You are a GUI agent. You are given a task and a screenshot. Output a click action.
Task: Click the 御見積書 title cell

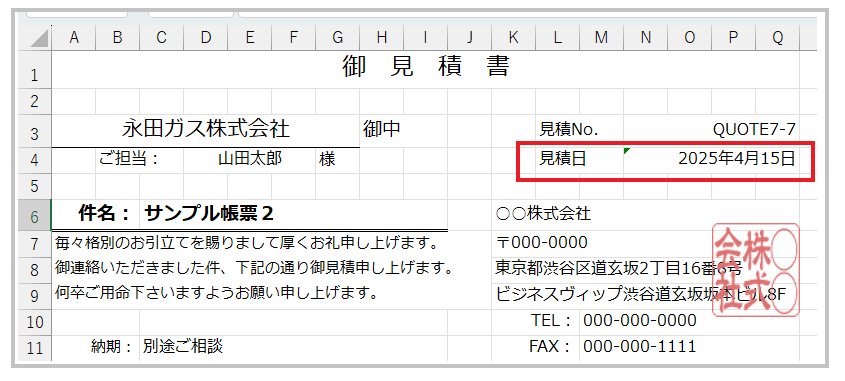426,69
